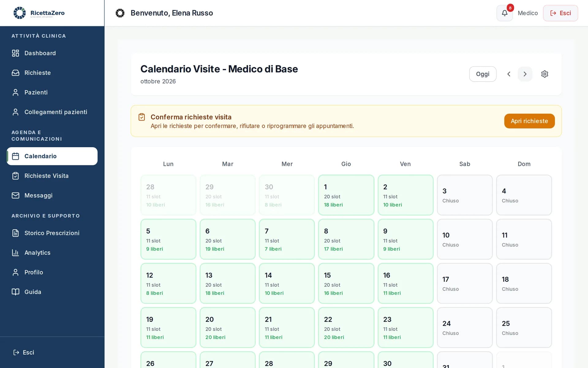This screenshot has width=588, height=368.
Task: Click the RicettaZero logo in sidebar
Action: 39,13
